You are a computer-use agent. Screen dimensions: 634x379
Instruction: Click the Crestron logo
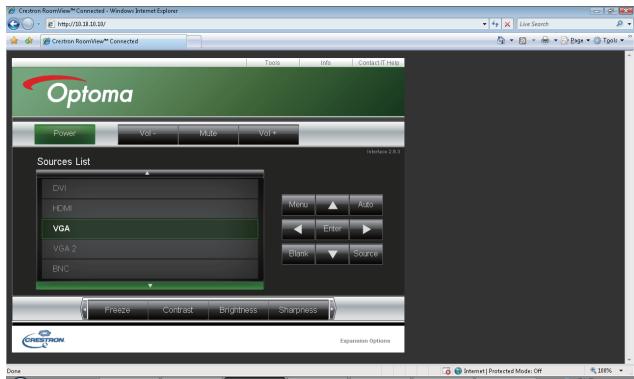pos(43,339)
